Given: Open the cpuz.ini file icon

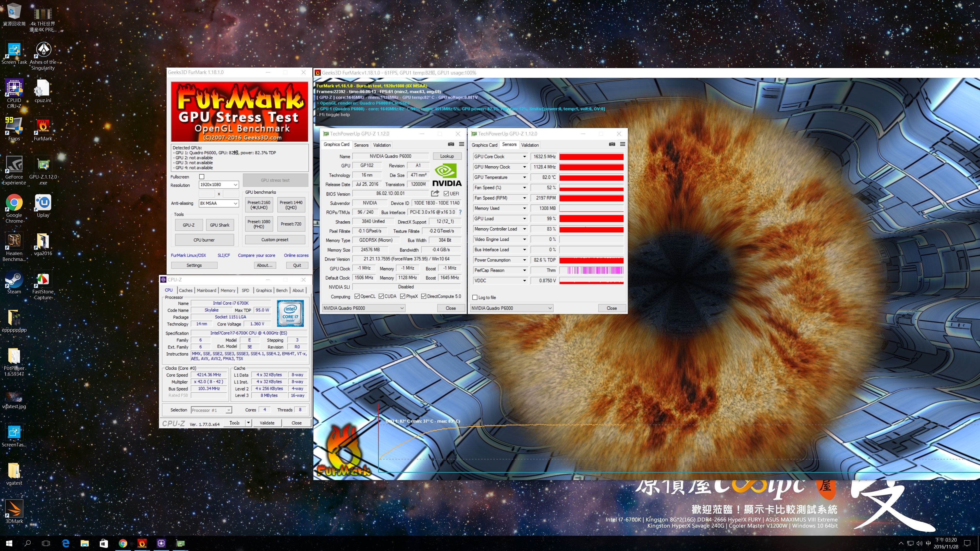Looking at the screenshot, I should click(43, 91).
